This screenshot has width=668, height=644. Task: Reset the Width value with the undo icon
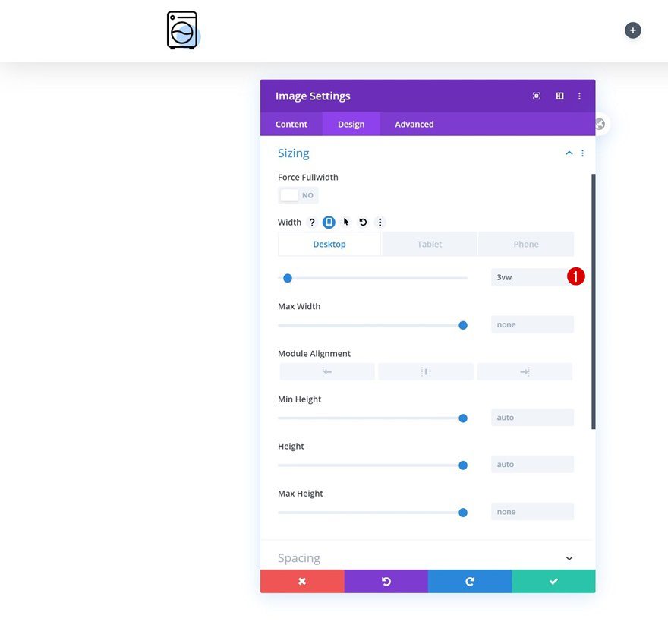point(363,222)
